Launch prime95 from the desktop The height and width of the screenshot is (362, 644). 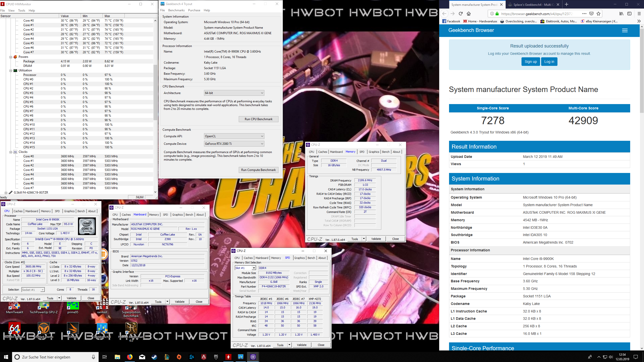[73, 307]
